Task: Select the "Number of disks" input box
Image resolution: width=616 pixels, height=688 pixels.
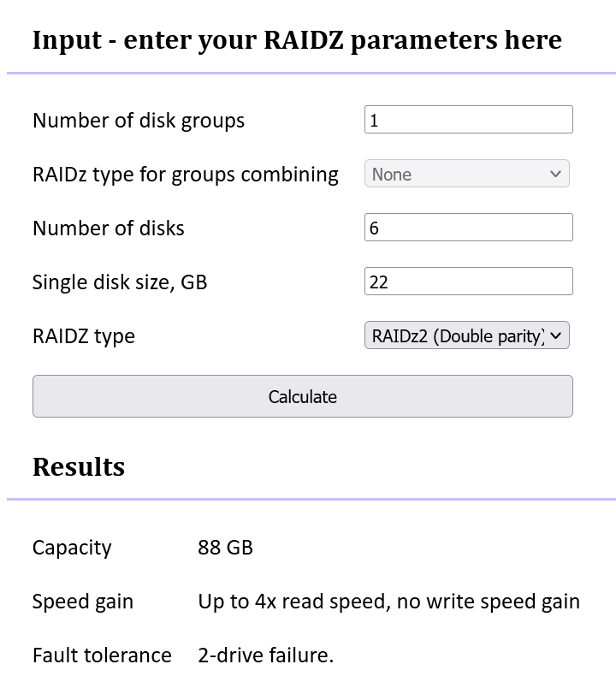Action: click(469, 227)
